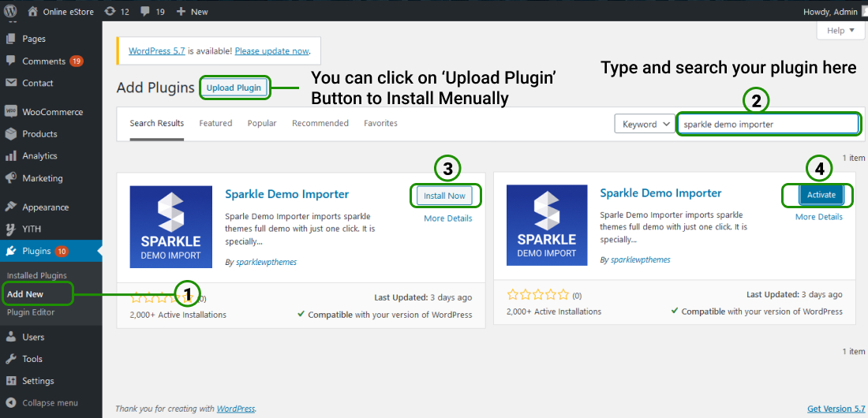
Task: Select Add New under Plugins
Action: click(25, 294)
